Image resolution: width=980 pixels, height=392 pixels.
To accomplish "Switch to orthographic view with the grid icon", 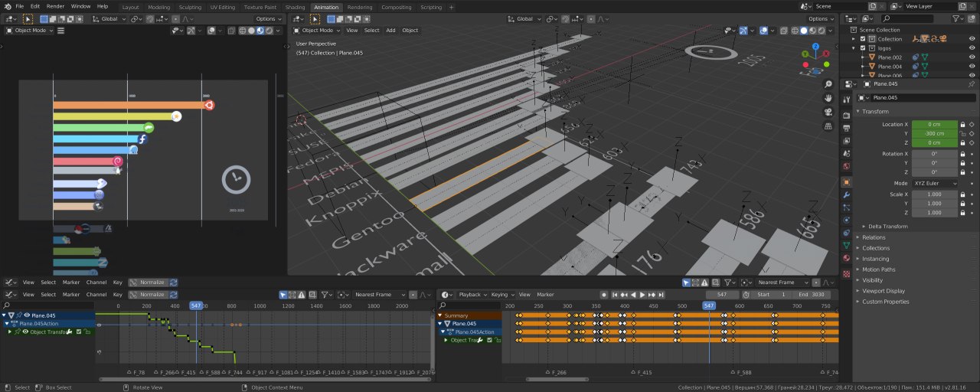I will 828,126.
